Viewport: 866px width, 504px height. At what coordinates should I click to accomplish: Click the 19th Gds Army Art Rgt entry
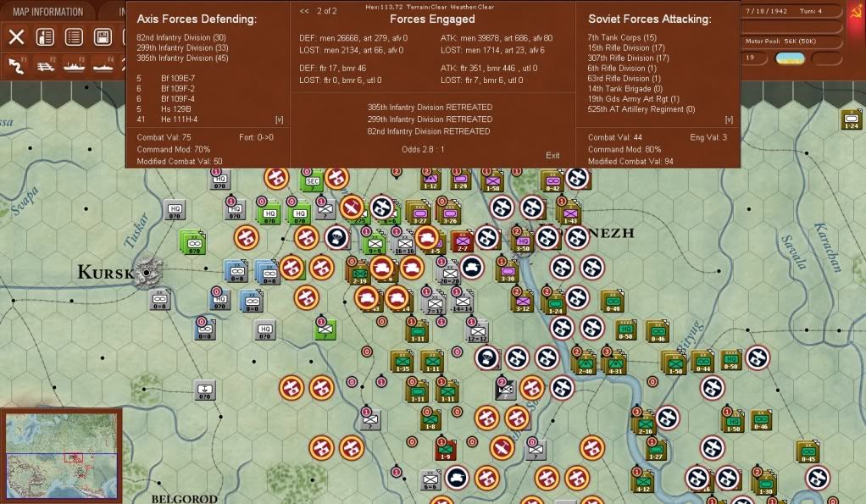634,99
